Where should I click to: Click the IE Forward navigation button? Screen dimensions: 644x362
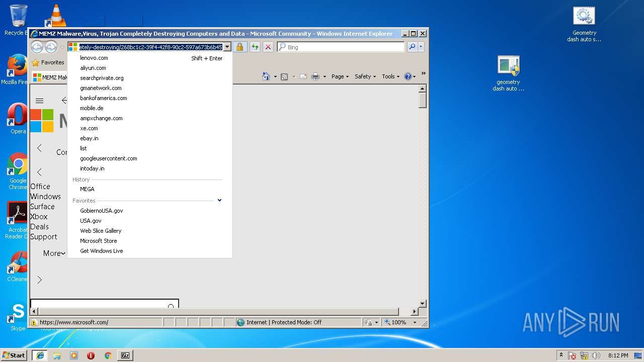(51, 47)
